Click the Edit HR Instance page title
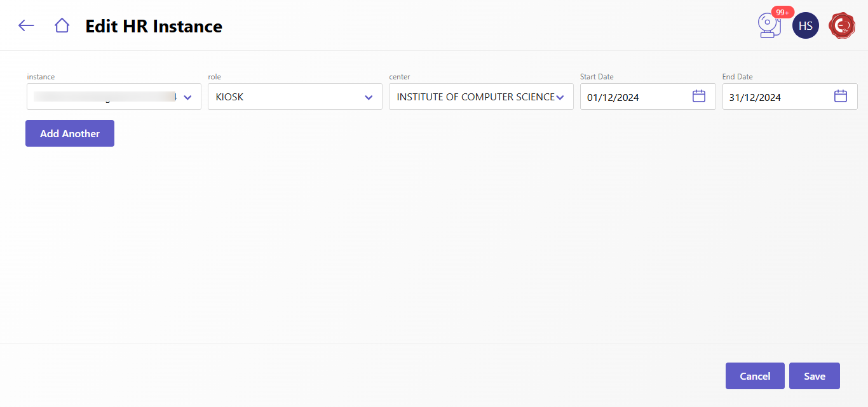Image resolution: width=868 pixels, height=407 pixels. 154,26
